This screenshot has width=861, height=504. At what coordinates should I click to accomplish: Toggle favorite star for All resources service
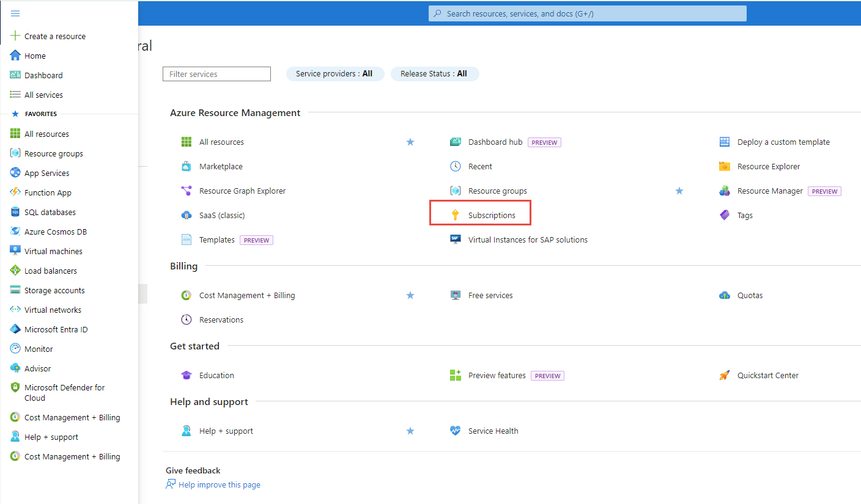coord(410,142)
